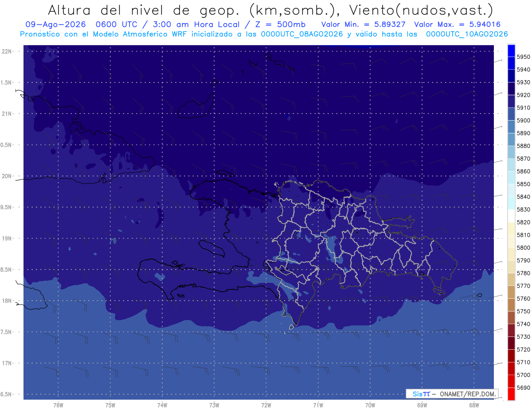
Task: Click the '20N' latitude label
Action: click(6, 176)
